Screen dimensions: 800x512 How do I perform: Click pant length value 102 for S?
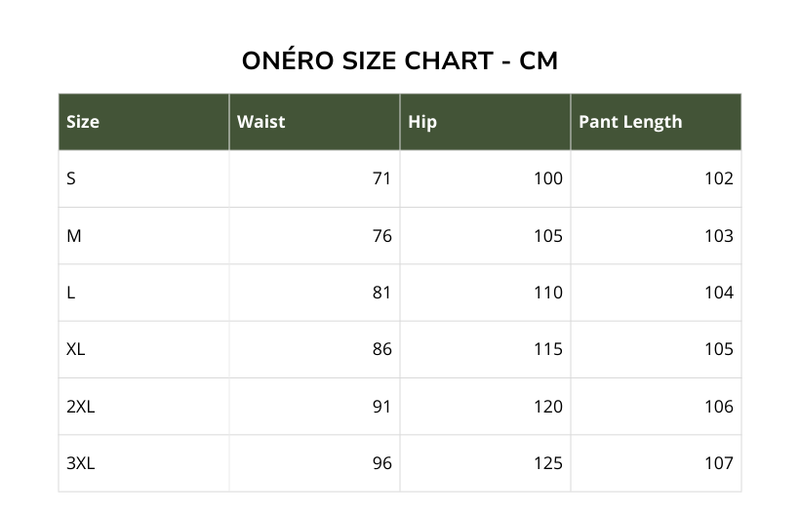tap(718, 179)
